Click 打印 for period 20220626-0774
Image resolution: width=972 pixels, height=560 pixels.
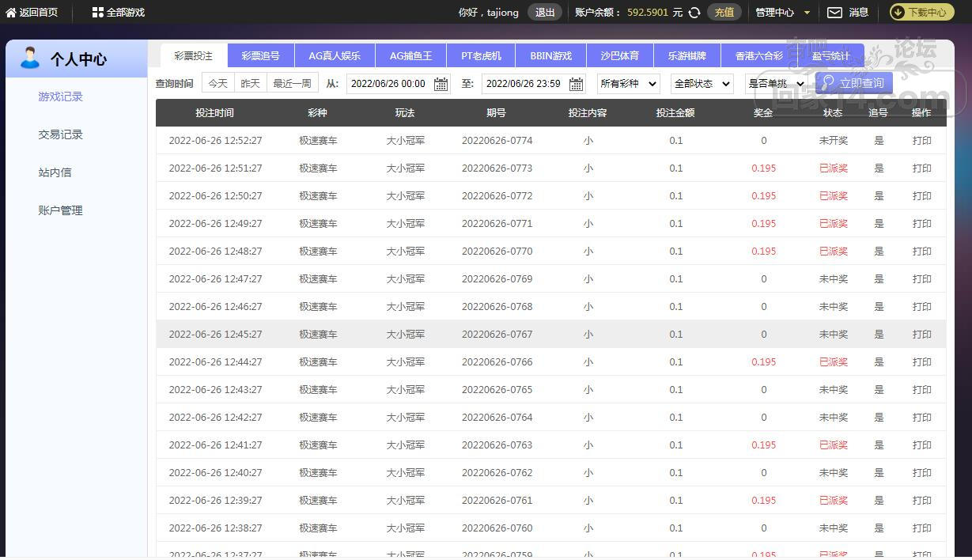click(x=921, y=141)
